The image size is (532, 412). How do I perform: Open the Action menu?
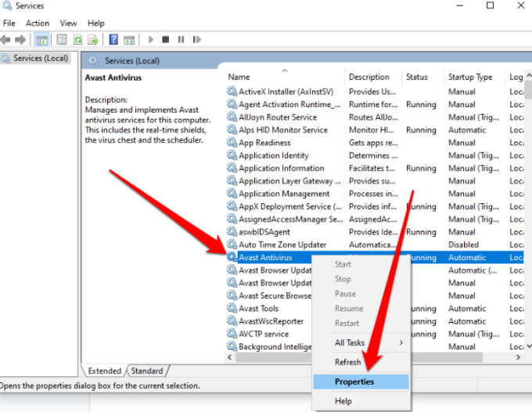[38, 23]
